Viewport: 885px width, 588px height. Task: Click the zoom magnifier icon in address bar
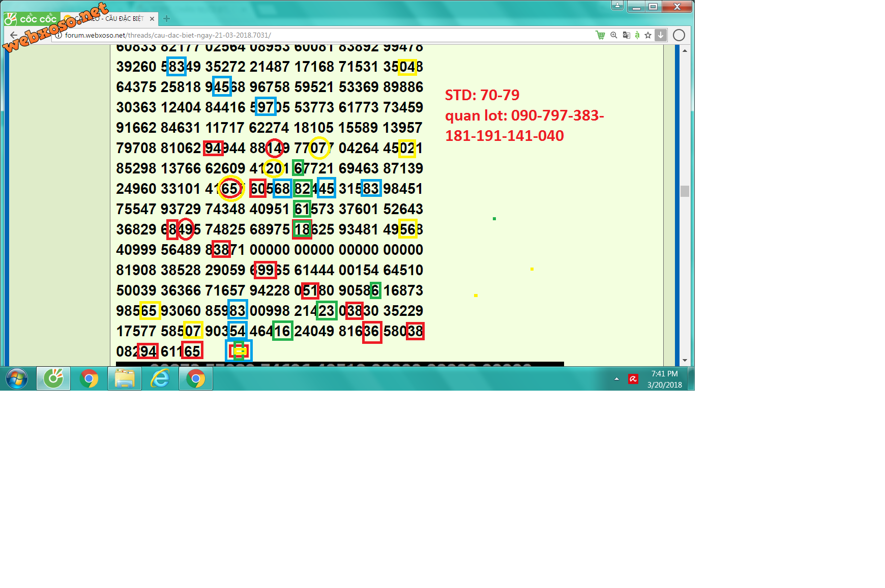[614, 35]
